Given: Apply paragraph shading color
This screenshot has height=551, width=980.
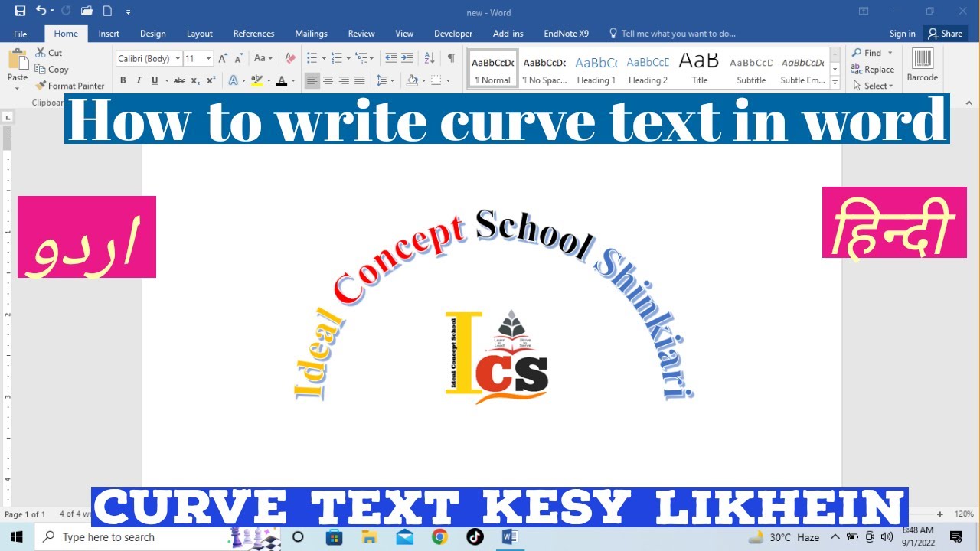Looking at the screenshot, I should click(412, 80).
